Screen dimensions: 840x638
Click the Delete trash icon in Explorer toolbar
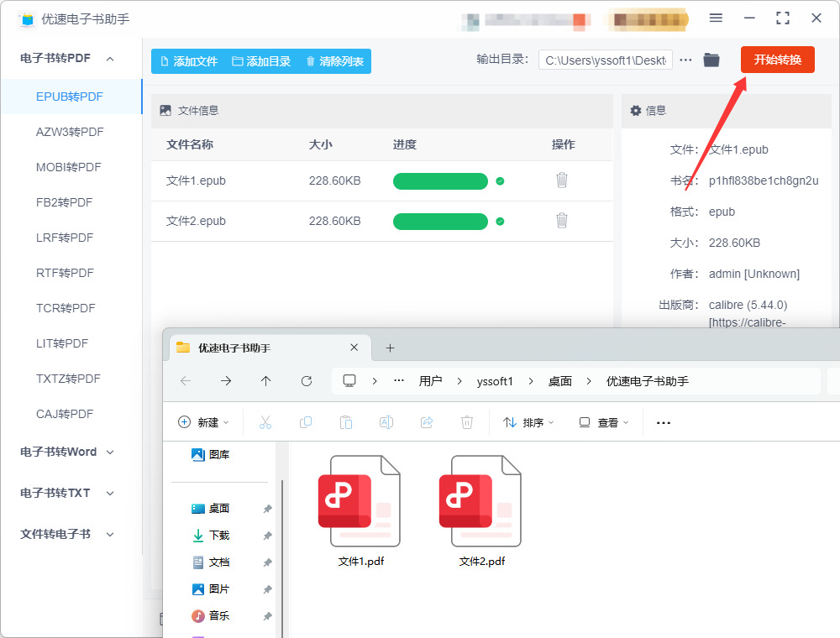tap(467, 423)
